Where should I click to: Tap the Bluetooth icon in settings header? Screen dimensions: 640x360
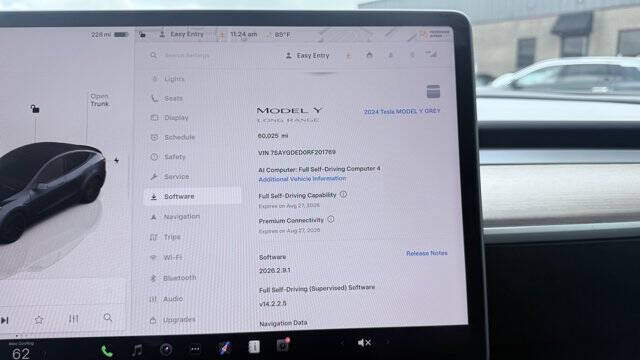click(x=412, y=55)
